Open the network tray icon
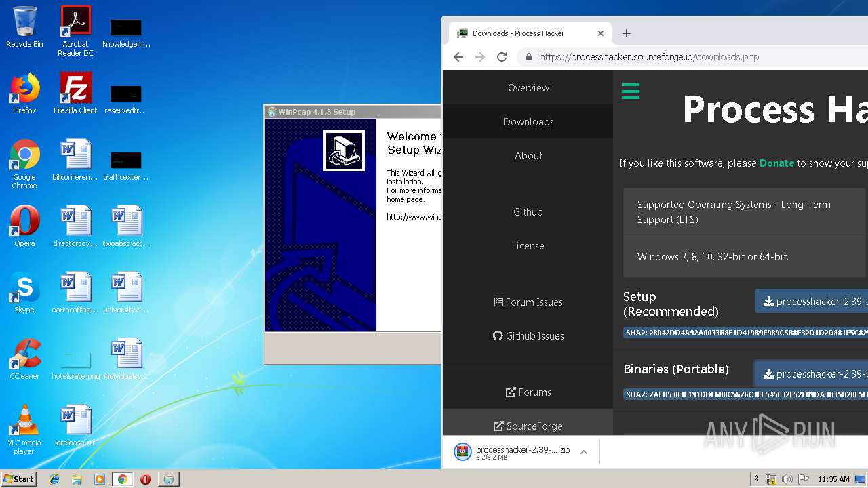This screenshot has width=868, height=488. (x=771, y=479)
